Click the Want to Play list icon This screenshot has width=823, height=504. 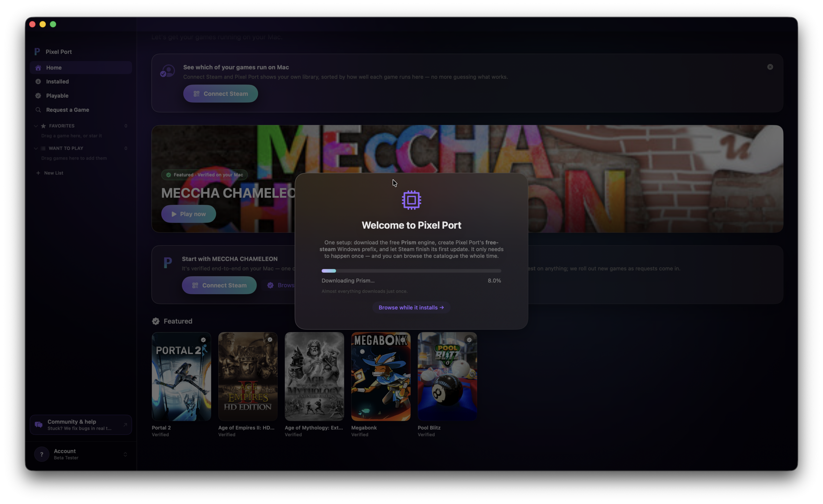43,148
